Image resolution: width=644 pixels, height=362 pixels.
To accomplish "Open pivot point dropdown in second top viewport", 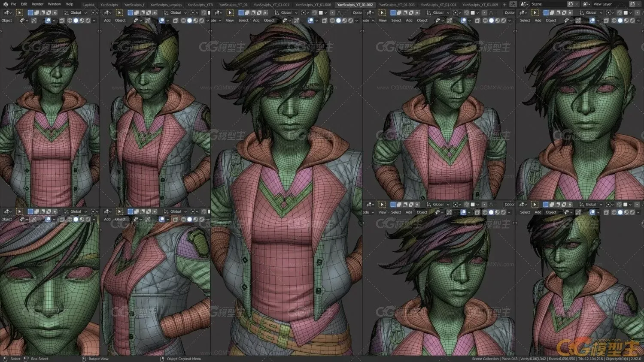I will point(195,13).
